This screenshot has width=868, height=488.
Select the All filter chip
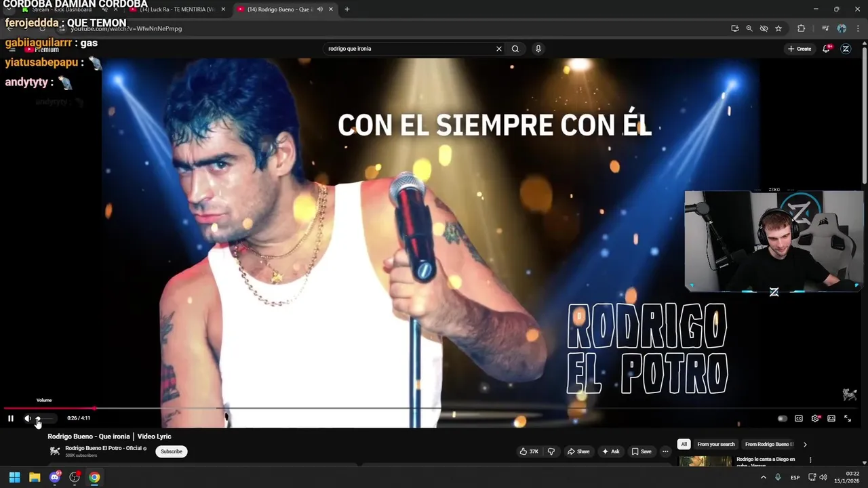[684, 444]
